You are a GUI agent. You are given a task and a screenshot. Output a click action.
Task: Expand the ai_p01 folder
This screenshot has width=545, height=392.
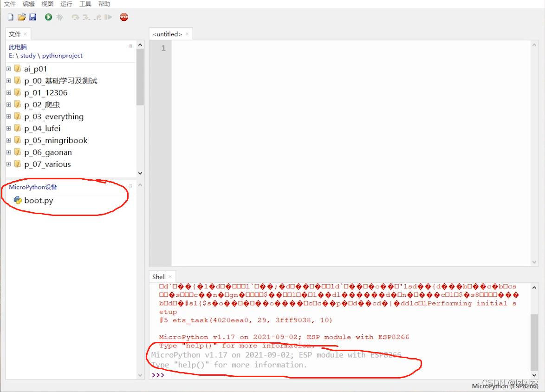click(x=9, y=69)
